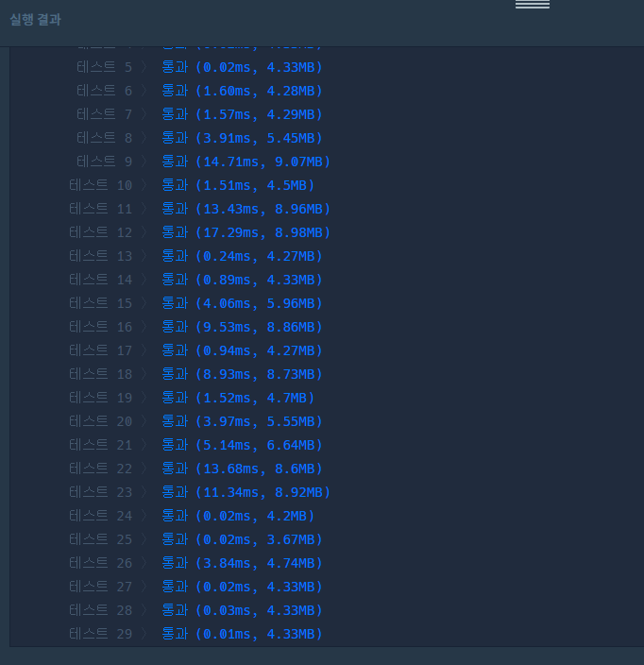644x665 pixels.
Task: Select 테스트 14 result 통과 (0.89ms, 4.33MB)
Action: (242, 280)
